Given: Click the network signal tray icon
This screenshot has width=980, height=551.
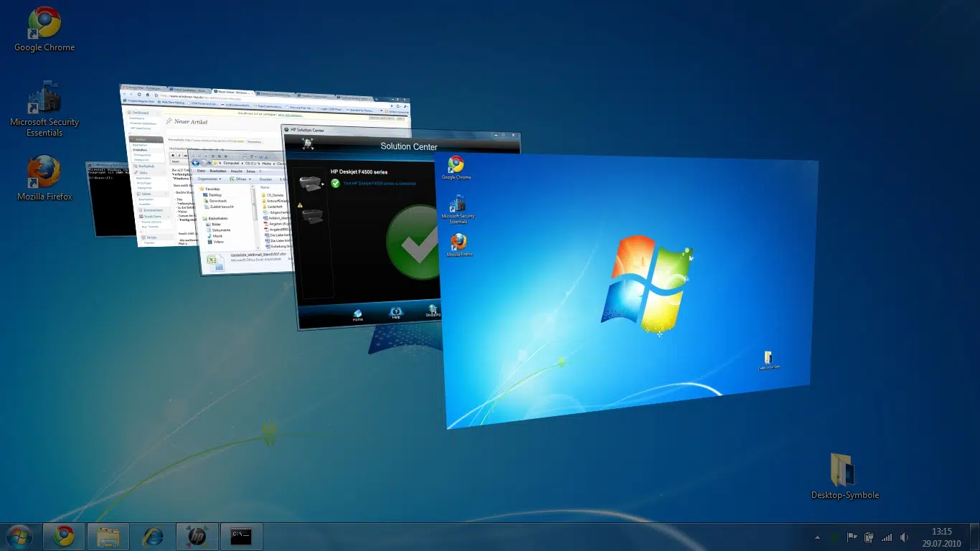Looking at the screenshot, I should [x=887, y=537].
